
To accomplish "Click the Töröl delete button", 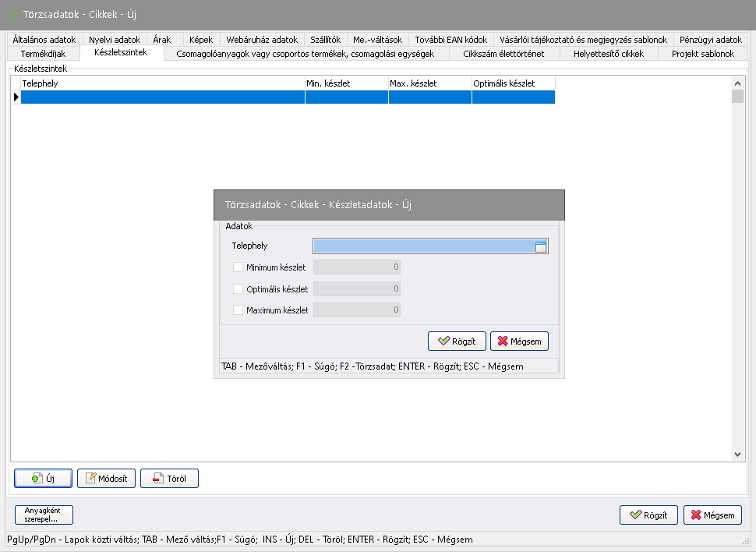I will [169, 478].
